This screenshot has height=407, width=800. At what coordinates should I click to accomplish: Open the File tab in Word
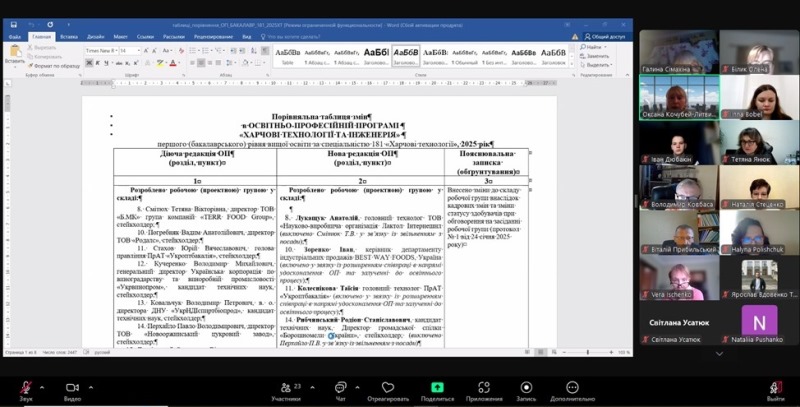(15, 37)
